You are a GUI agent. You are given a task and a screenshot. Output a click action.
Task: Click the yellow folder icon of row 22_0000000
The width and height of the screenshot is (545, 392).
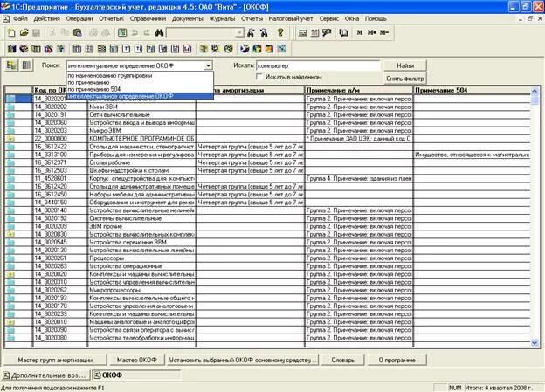point(10,139)
